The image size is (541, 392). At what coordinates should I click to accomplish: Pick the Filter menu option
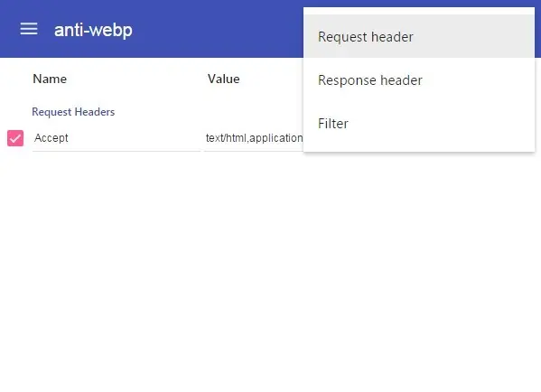419,123
